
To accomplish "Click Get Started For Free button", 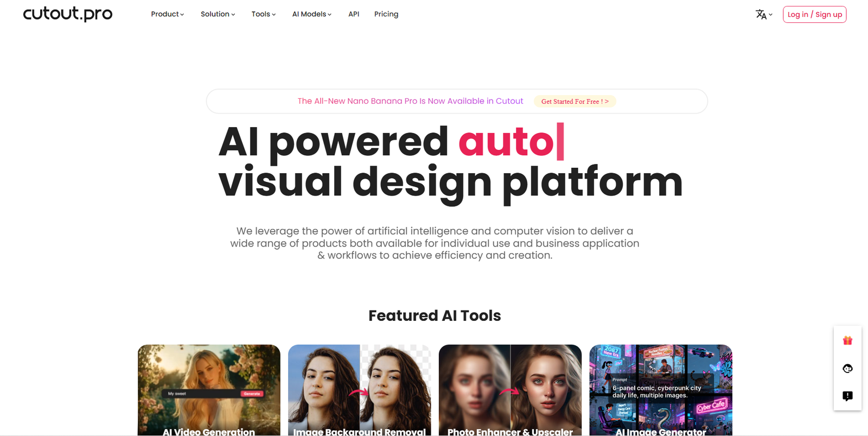I will (x=575, y=102).
